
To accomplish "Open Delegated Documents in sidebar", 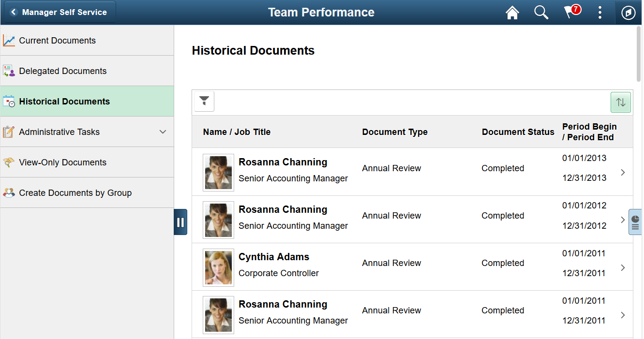I will click(x=87, y=71).
